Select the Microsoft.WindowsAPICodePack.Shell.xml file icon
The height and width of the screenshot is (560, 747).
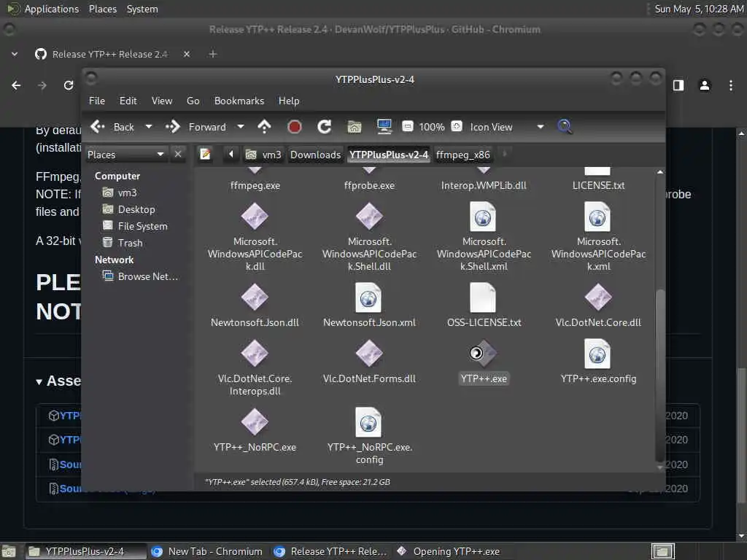pos(483,216)
